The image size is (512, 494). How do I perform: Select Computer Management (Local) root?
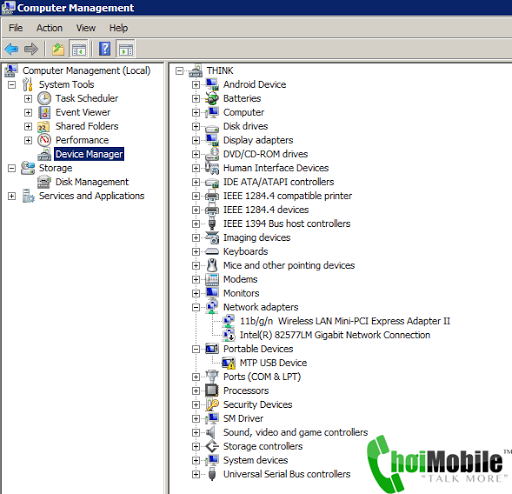(86, 71)
